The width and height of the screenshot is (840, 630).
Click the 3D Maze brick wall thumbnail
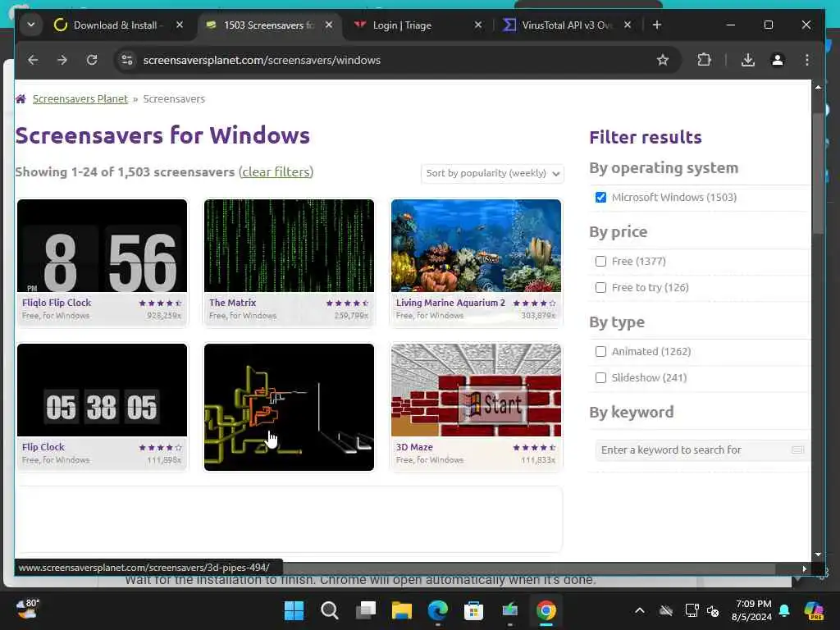pyautogui.click(x=477, y=390)
